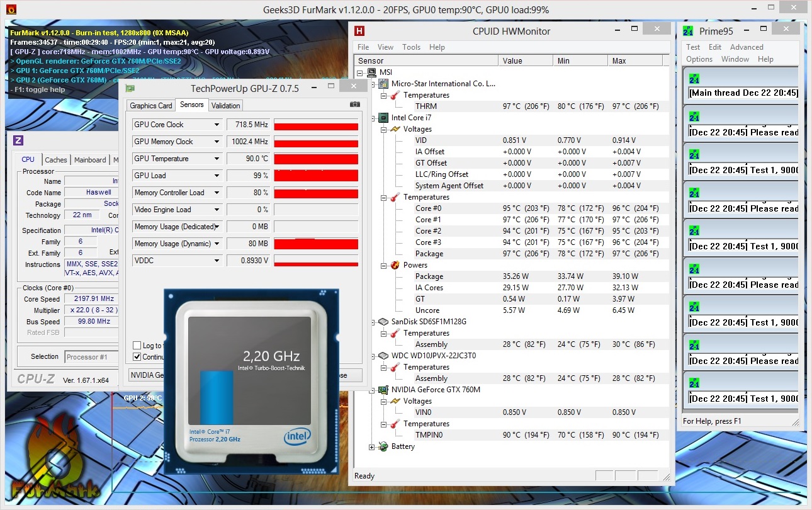Open the Advanced menu in Prime95
The image size is (812, 510).
747,47
